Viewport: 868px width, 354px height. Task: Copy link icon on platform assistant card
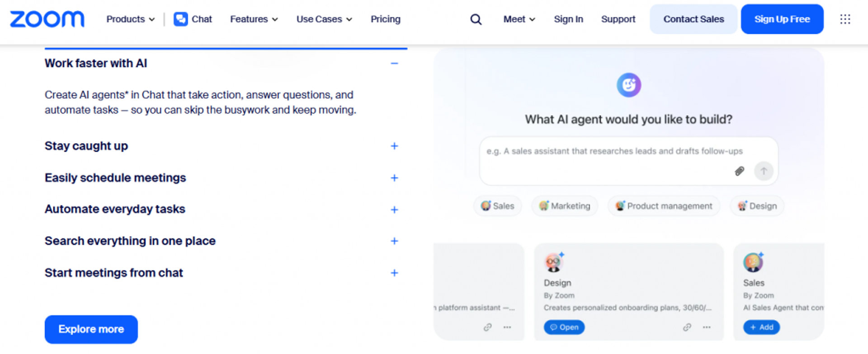click(x=487, y=327)
